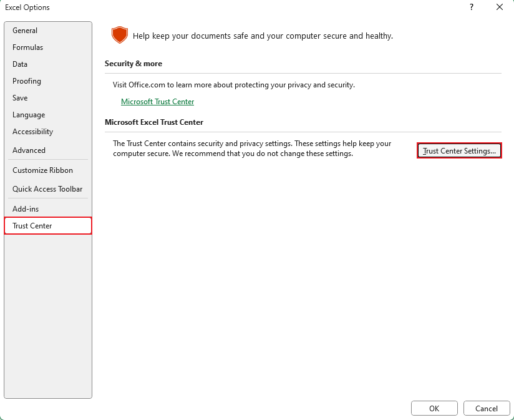The height and width of the screenshot is (420, 514).
Task: Open Quick Access Toolbar settings
Action: tap(48, 189)
